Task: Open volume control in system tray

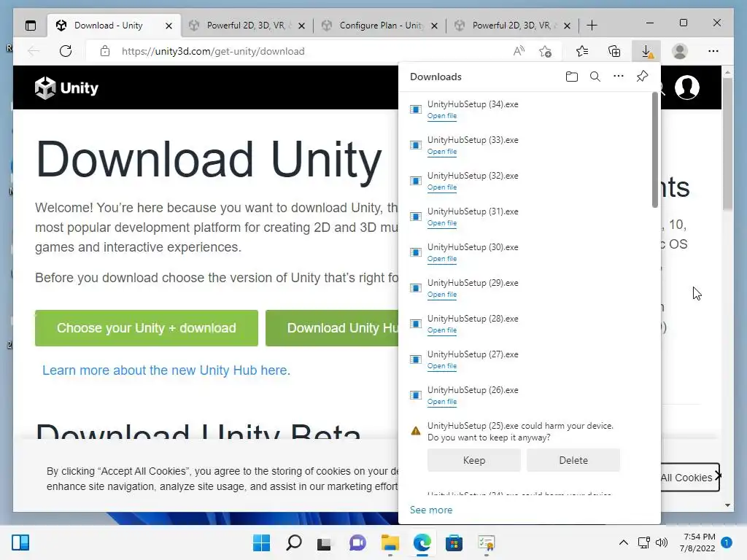Action: point(661,542)
